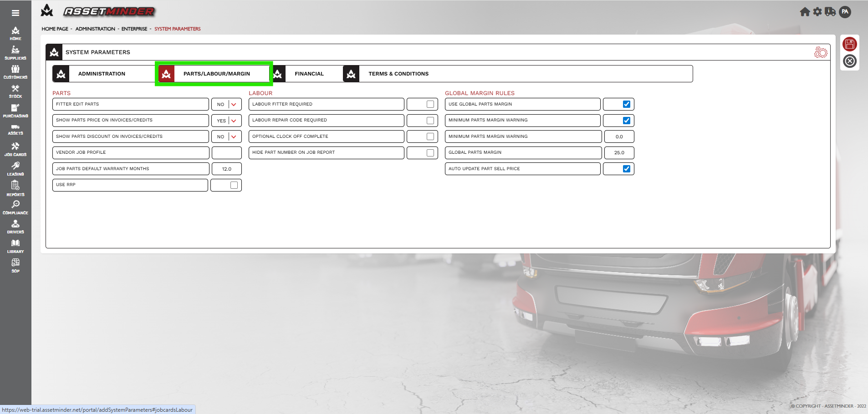Uncheck Use Global Parts Margin
Image resolution: width=868 pixels, height=414 pixels.
tap(626, 104)
